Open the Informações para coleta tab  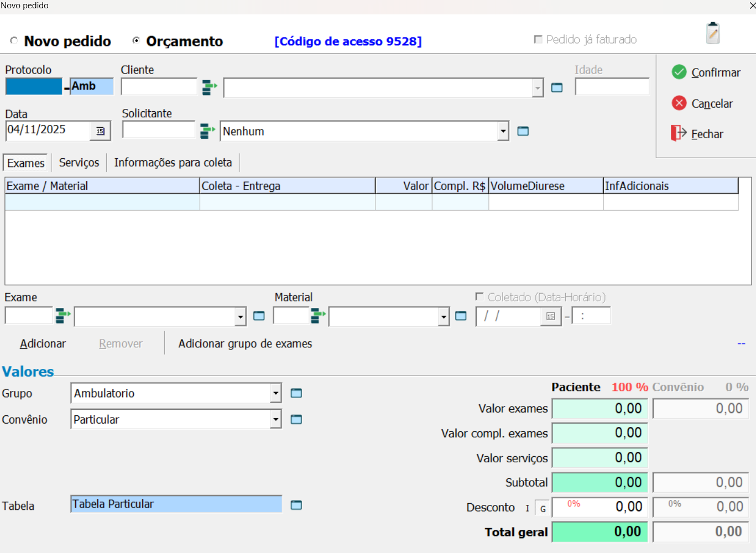[173, 163]
